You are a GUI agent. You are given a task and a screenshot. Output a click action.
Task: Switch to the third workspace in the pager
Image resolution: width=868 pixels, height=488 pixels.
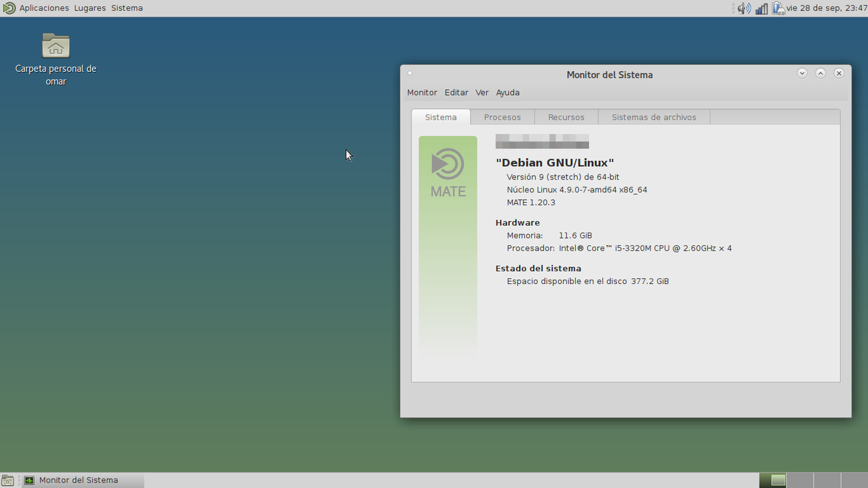(826, 480)
